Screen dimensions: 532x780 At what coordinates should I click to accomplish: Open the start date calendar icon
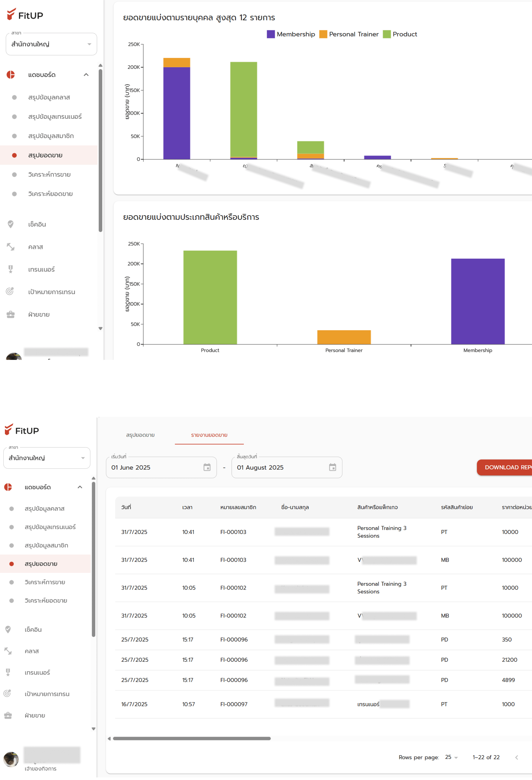207,467
